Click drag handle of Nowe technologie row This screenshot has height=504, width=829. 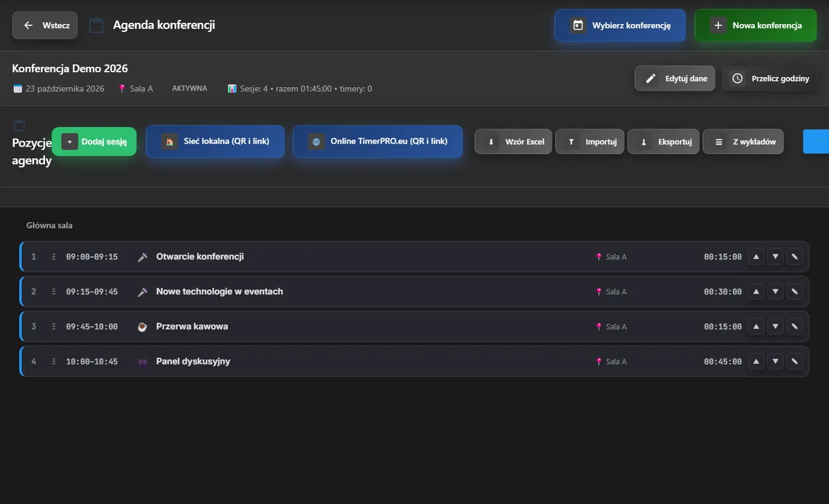pyautogui.click(x=54, y=292)
